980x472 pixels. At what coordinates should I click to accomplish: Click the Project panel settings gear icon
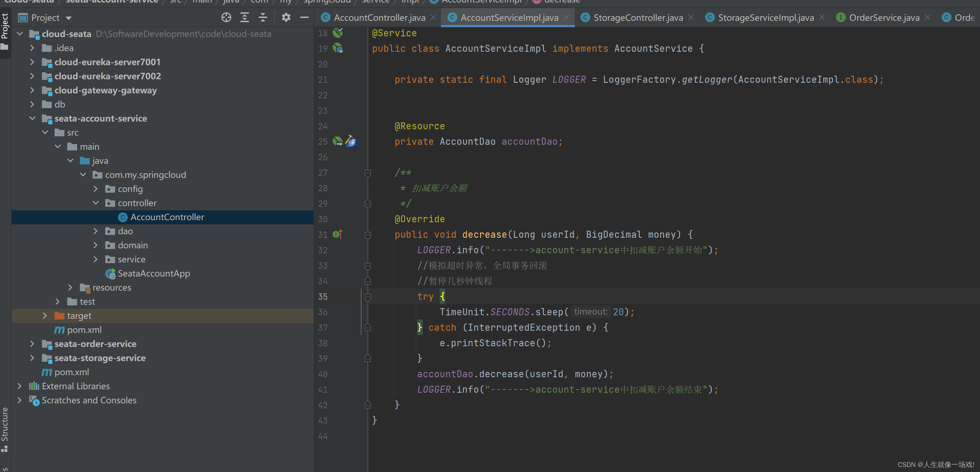point(284,17)
